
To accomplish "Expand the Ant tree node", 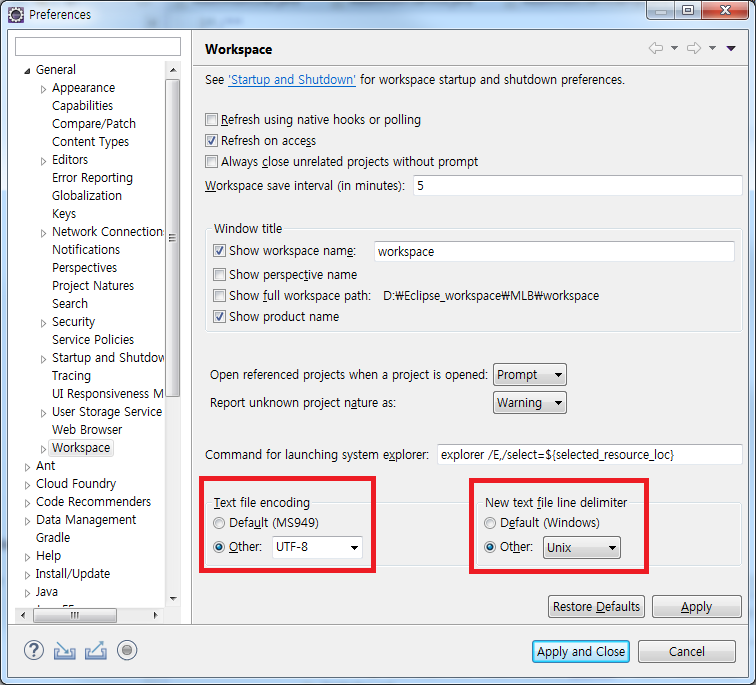I will pos(27,467).
